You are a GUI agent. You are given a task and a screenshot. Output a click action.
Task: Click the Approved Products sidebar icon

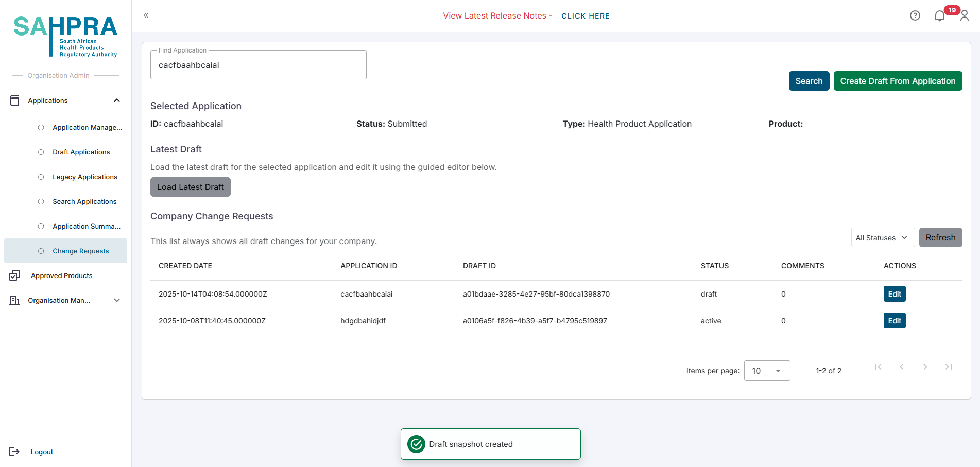[x=14, y=276]
